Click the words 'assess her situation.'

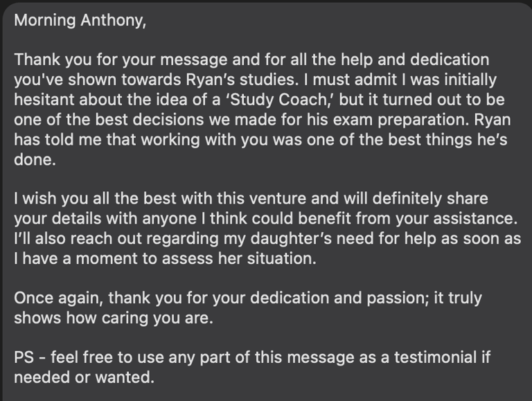[239, 258]
